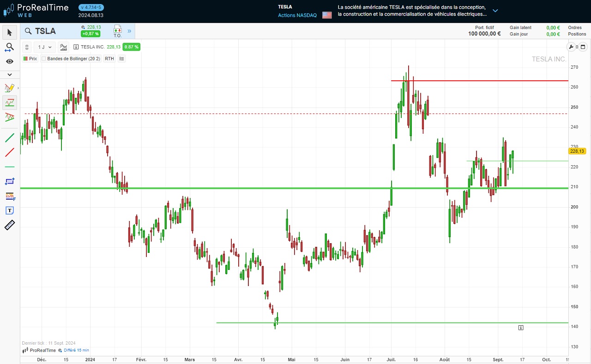The width and height of the screenshot is (591, 364).
Task: Click the +0,87 % change badge
Action: 90,34
